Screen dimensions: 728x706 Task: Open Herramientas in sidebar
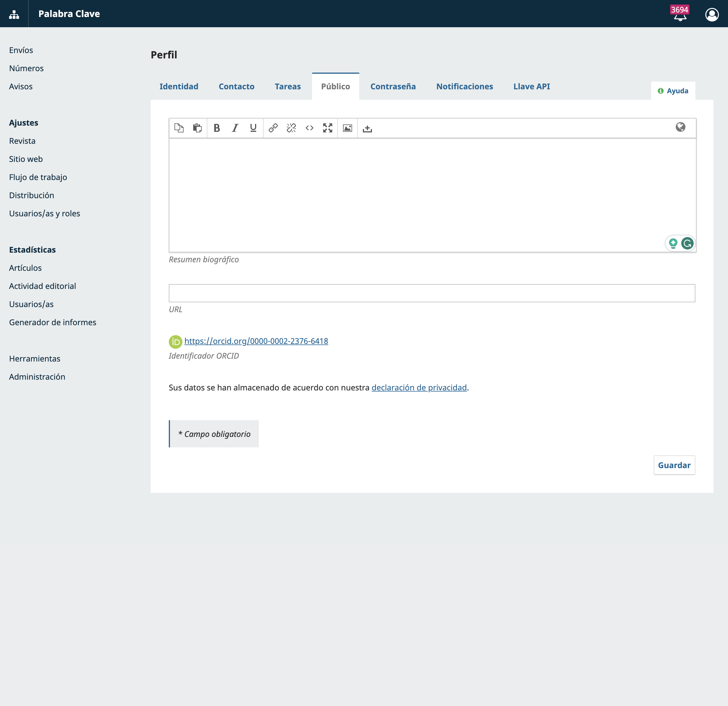click(35, 359)
